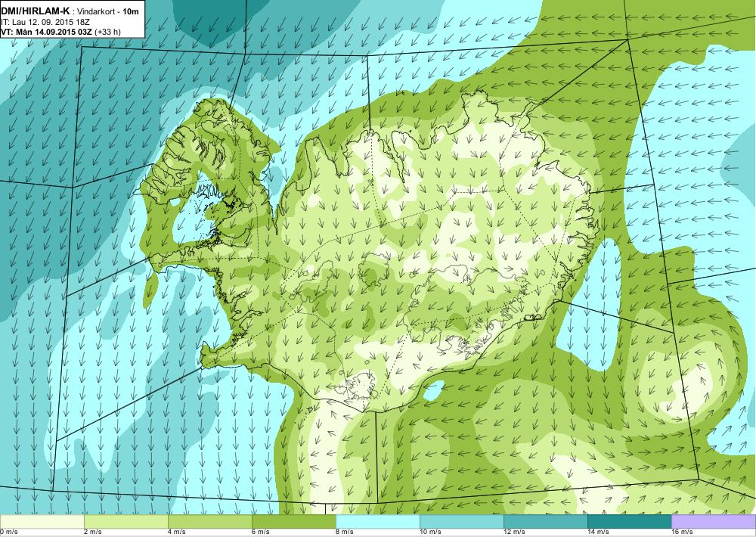Click the "4 m/s" legend label
This screenshot has width=756, height=537.
(x=177, y=532)
